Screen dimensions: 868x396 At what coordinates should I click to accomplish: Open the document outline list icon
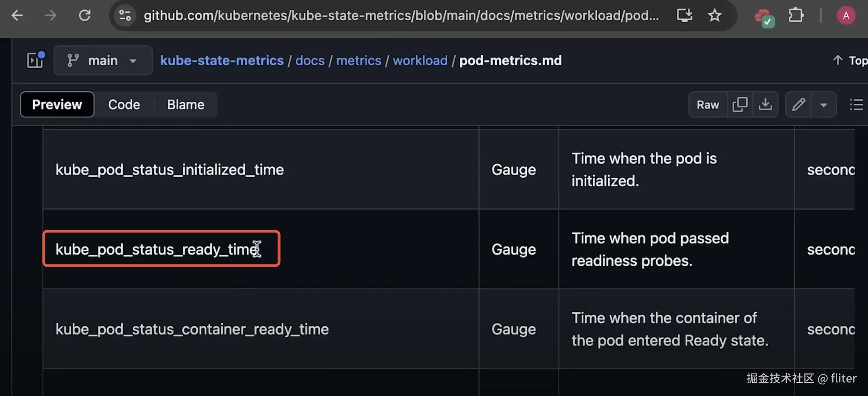pyautogui.click(x=856, y=104)
